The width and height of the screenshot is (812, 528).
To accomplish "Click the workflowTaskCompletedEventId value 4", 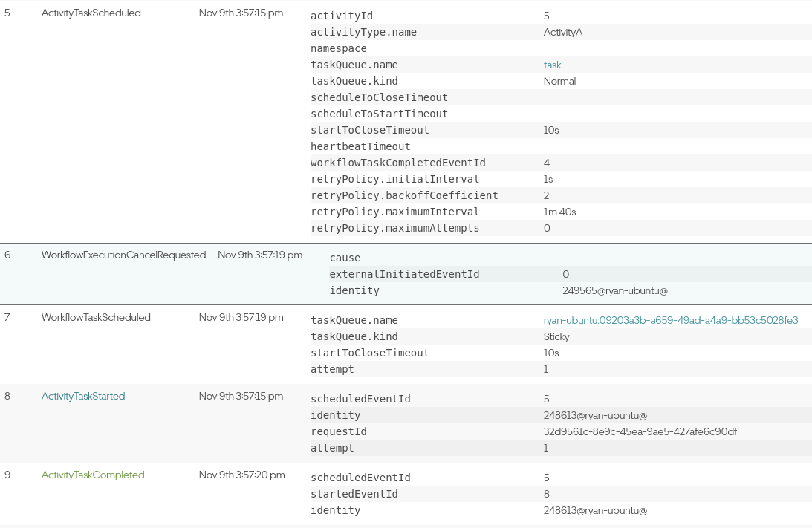I will click(x=546, y=163).
